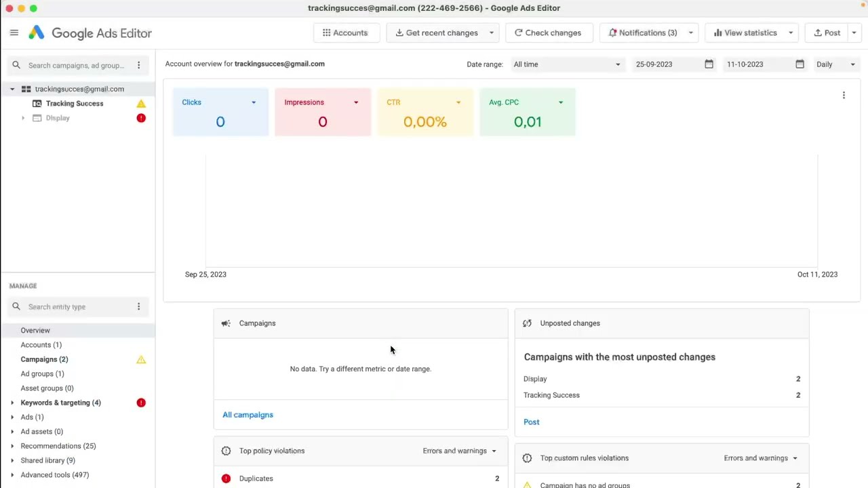Viewport: 868px width, 488px height.
Task: Open Get recent changes dropdown arrow
Action: pyautogui.click(x=492, y=33)
